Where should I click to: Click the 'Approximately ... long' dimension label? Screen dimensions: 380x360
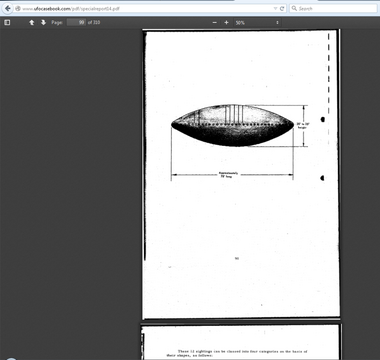coord(228,174)
